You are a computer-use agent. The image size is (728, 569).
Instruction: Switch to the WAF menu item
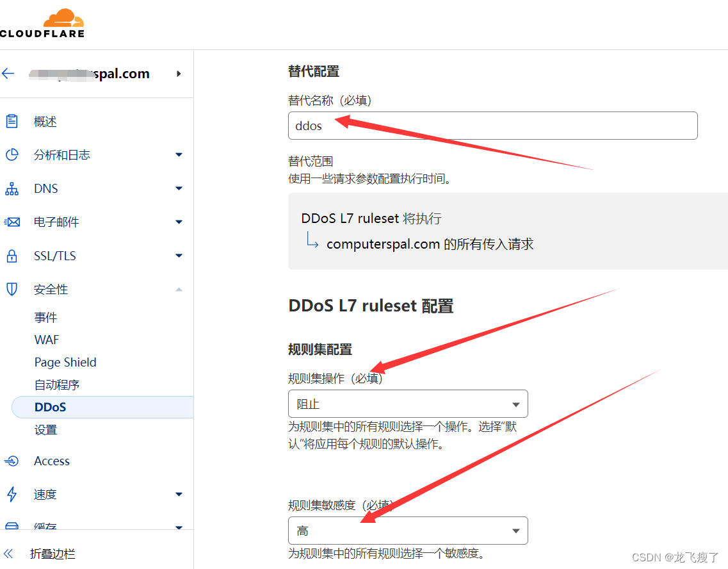[x=46, y=340]
